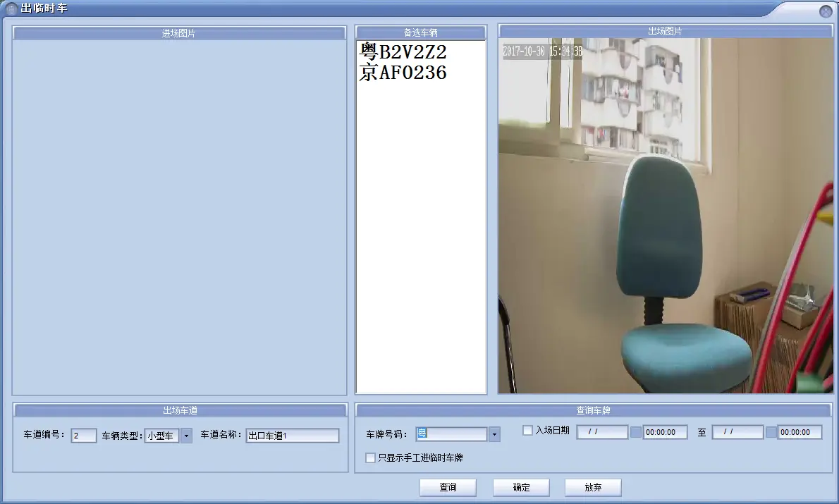Click the end time 00:00:00 field
839x504 pixels.
tap(800, 432)
